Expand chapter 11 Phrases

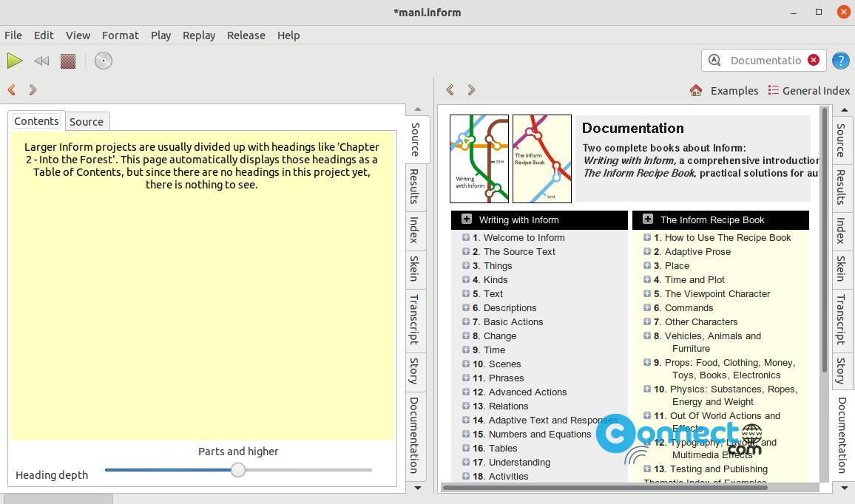click(466, 378)
